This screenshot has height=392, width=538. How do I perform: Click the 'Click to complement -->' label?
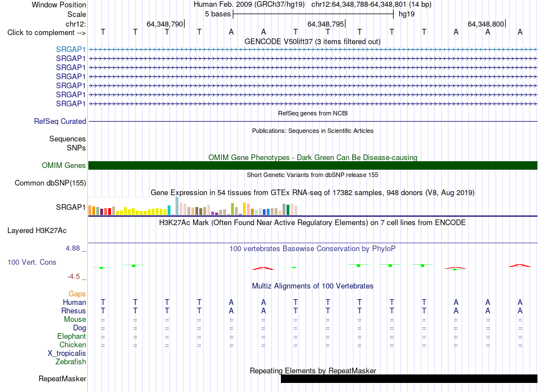pos(46,33)
